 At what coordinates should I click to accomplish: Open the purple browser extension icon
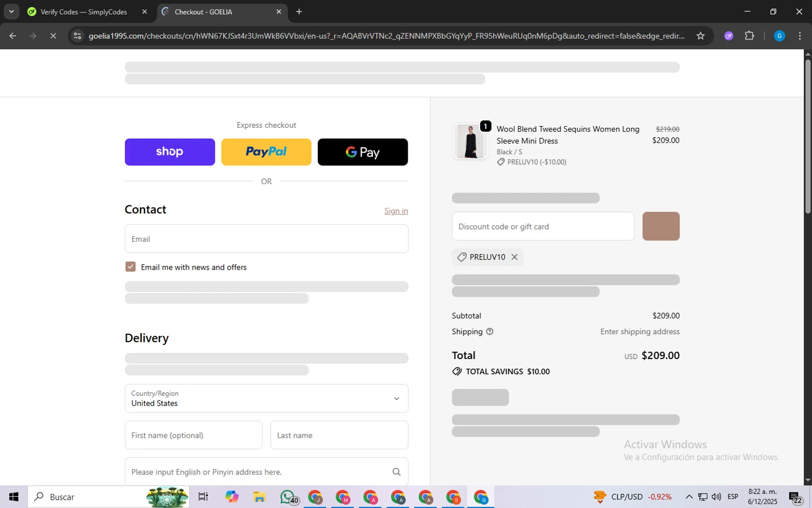(x=729, y=36)
